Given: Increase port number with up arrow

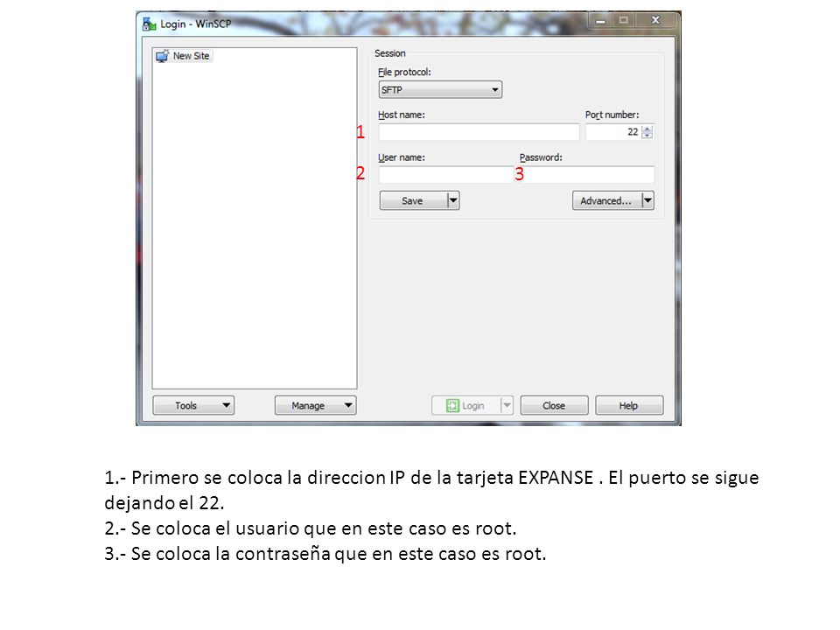Looking at the screenshot, I should 647,129.
